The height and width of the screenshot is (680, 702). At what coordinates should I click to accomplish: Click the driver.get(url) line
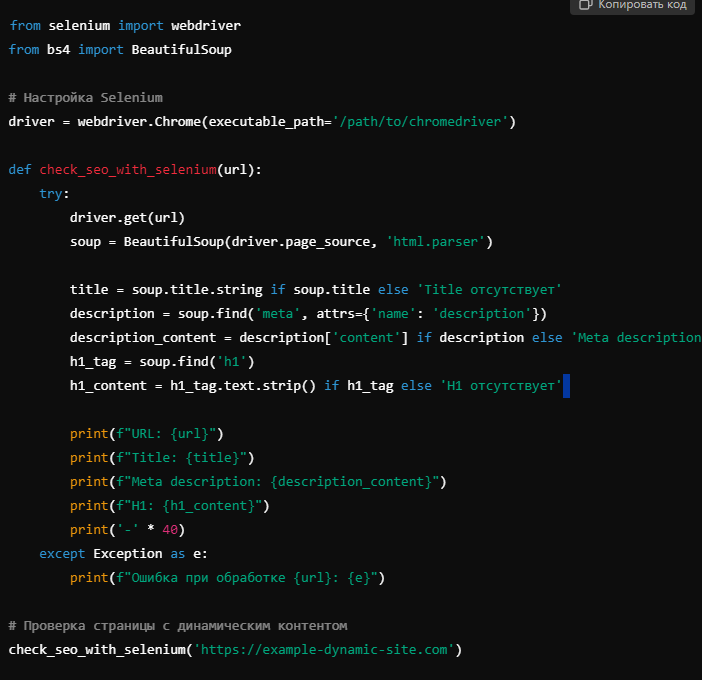(x=127, y=217)
